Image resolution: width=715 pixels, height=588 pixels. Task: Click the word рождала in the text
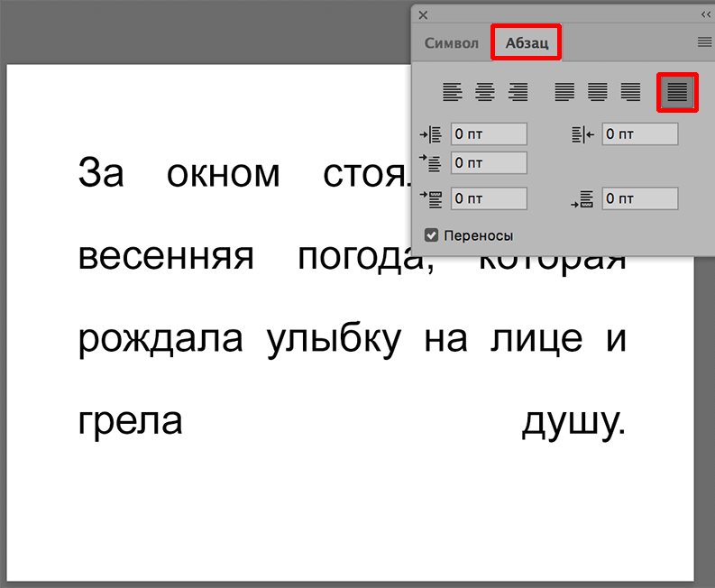click(160, 340)
